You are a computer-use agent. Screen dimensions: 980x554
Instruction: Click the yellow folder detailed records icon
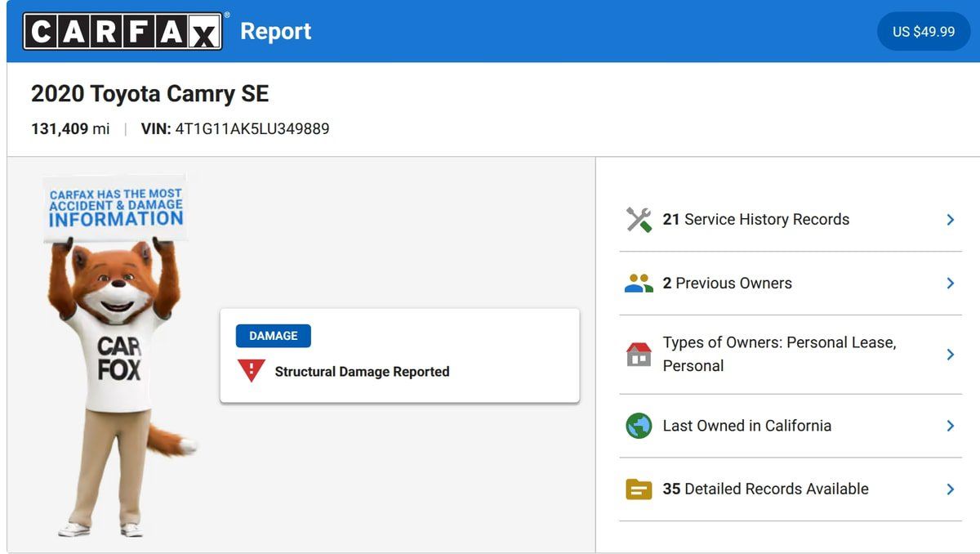[639, 489]
